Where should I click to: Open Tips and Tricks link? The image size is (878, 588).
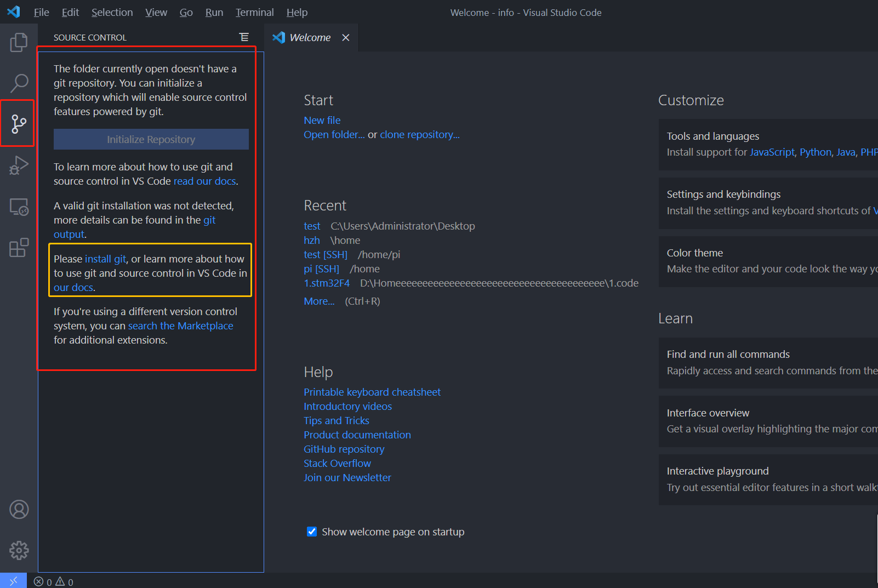click(x=337, y=420)
